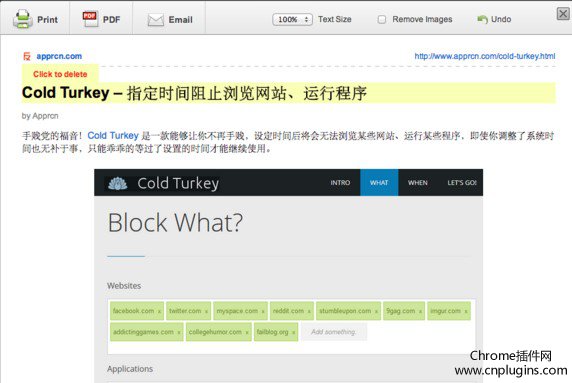The image size is (572, 383).
Task: Select the highlighted WHAT tab
Action: [x=379, y=183]
